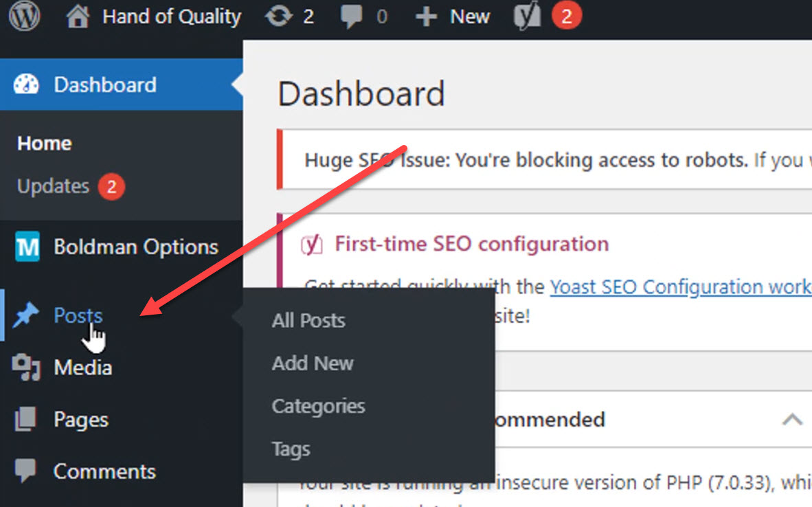Open the Posts menu item
Image resolution: width=812 pixels, height=507 pixels.
(x=78, y=315)
